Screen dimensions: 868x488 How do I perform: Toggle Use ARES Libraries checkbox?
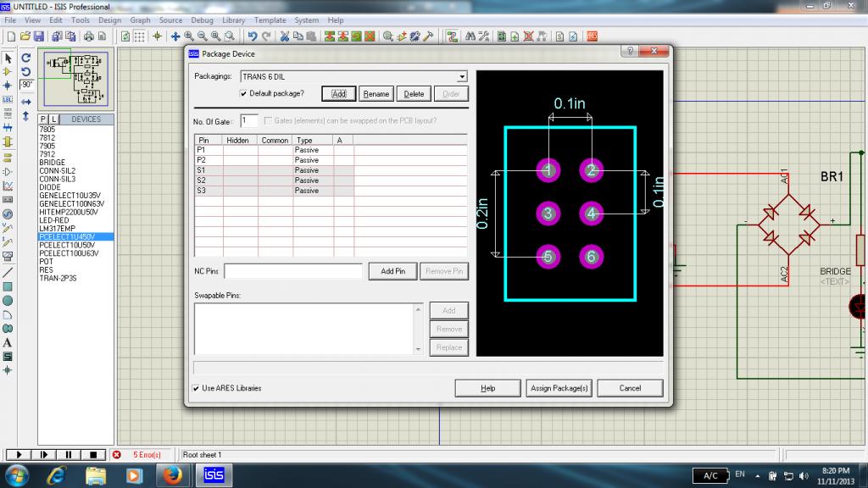tap(198, 388)
